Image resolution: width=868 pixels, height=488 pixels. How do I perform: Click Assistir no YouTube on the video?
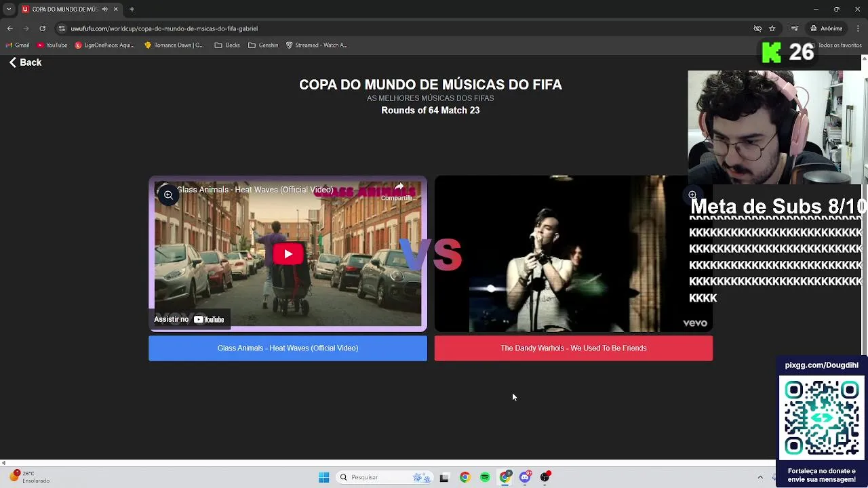point(189,319)
